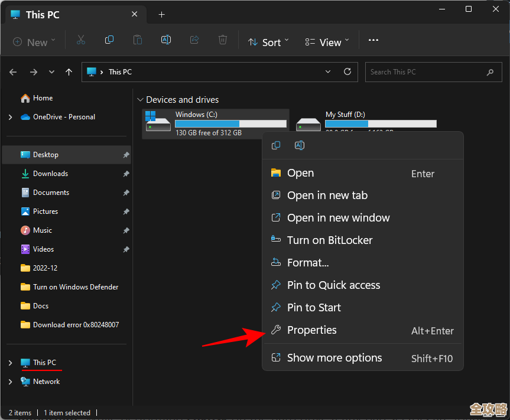
Task: Open the View dropdown menu
Action: point(327,42)
